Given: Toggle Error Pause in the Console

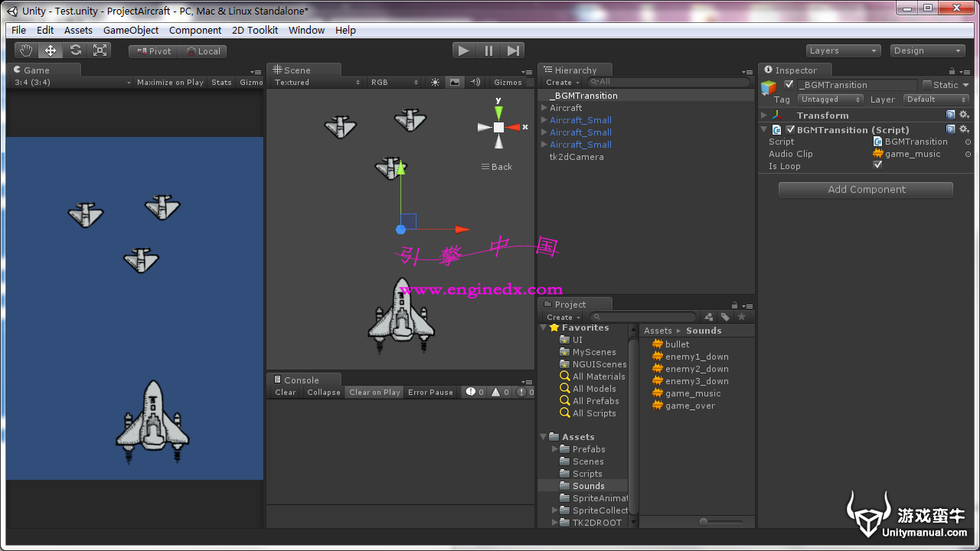Looking at the screenshot, I should click(x=430, y=392).
